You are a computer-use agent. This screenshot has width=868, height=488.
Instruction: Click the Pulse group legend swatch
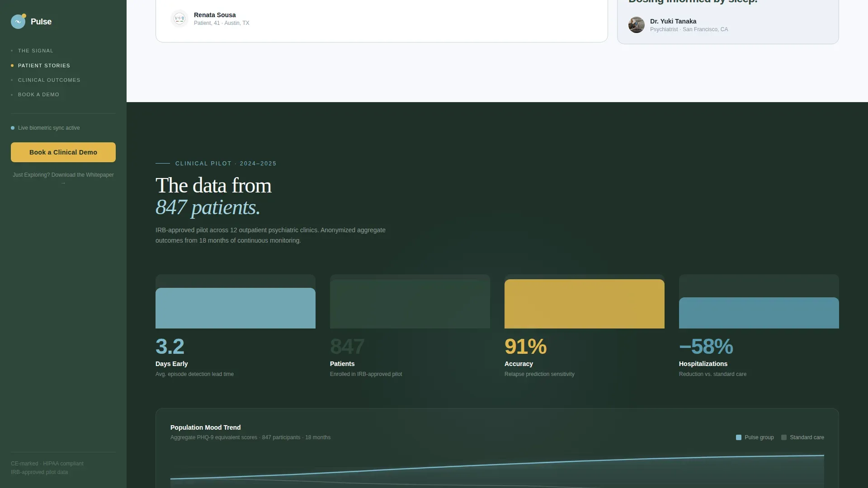739,437
